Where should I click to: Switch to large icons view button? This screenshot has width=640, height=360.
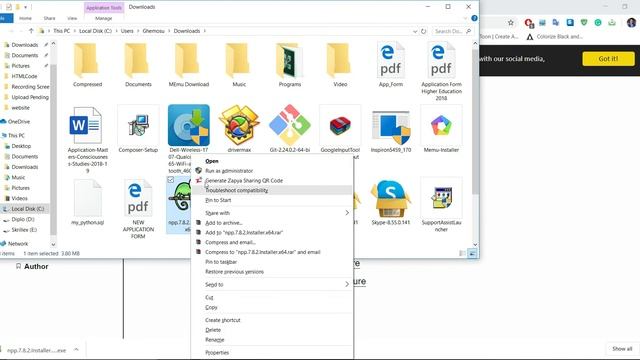click(x=472, y=253)
